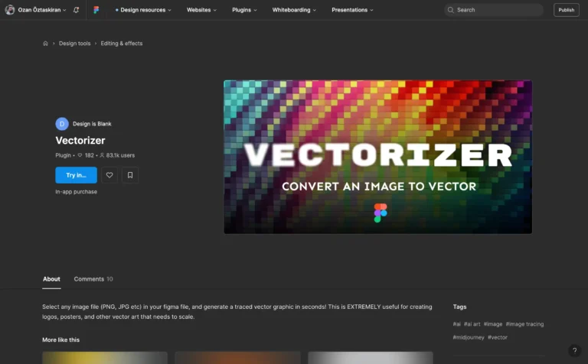Viewport: 588px width, 364px height.
Task: Open the orange More like this thumbnail
Action: click(238, 358)
